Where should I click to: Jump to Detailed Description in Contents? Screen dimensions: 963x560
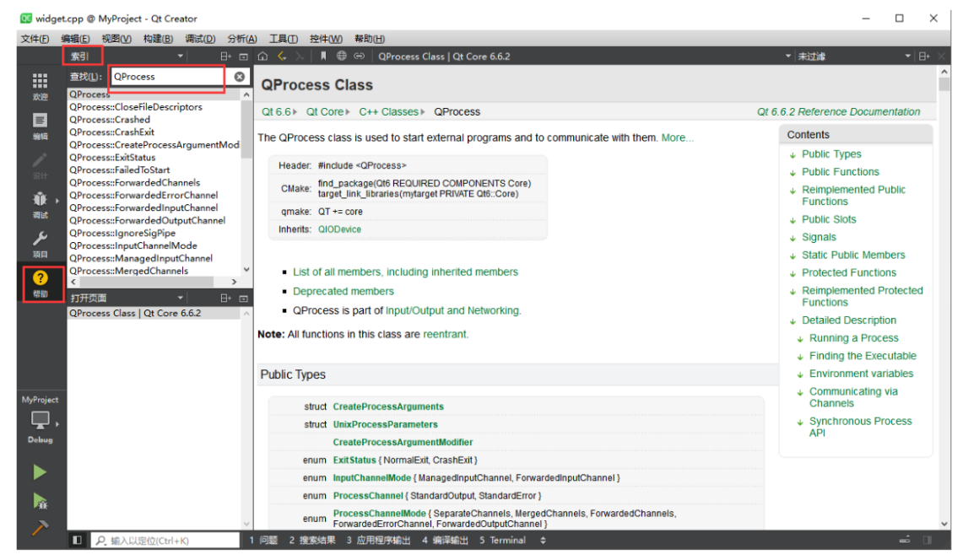tap(849, 320)
